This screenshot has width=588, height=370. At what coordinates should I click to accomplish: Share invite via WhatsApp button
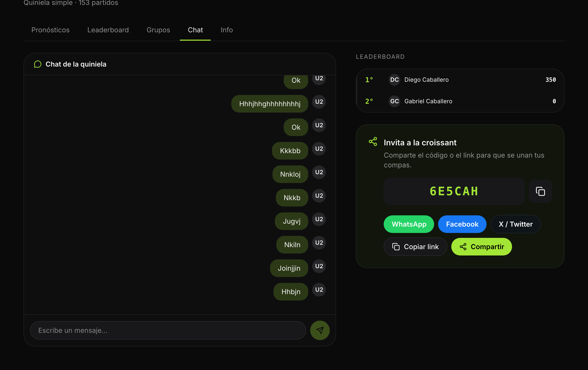tap(409, 224)
